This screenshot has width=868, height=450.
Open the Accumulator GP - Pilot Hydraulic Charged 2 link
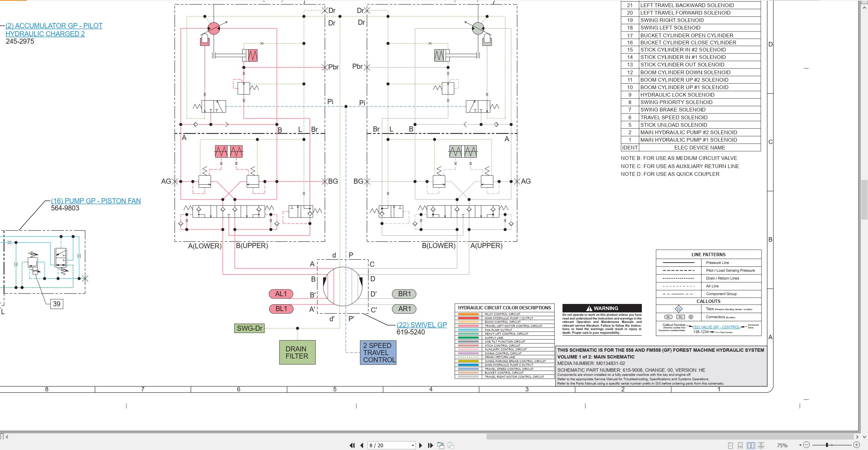[x=54, y=30]
